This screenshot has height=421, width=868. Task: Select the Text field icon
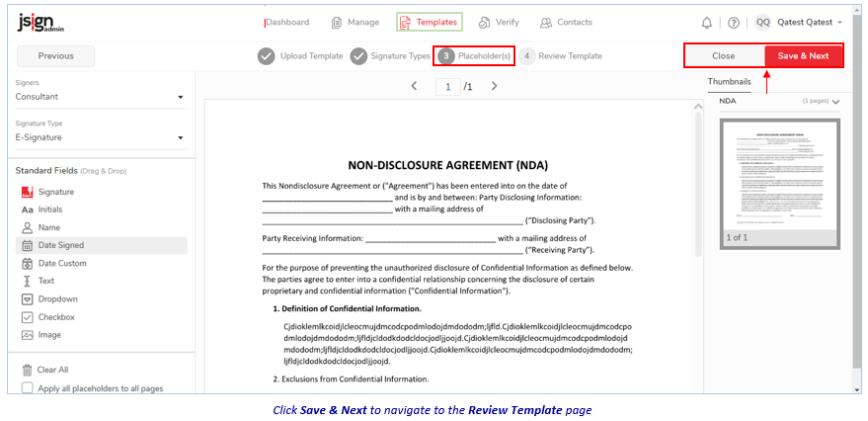click(27, 281)
